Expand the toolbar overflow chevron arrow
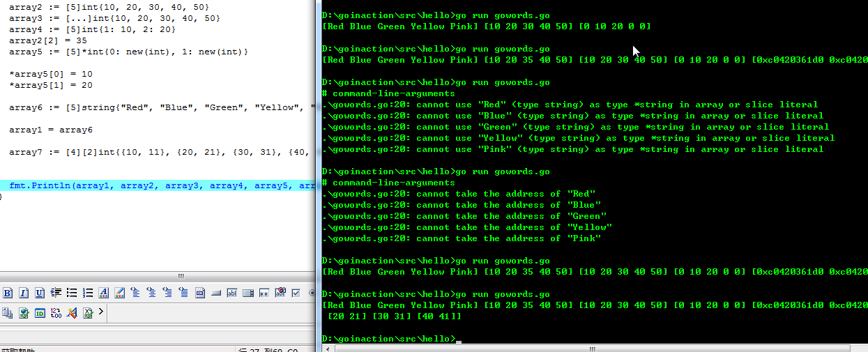868x352 pixels. coord(101,312)
